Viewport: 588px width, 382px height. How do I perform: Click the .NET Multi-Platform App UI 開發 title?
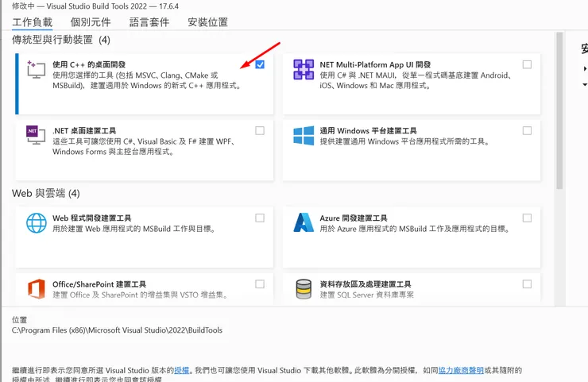(375, 64)
